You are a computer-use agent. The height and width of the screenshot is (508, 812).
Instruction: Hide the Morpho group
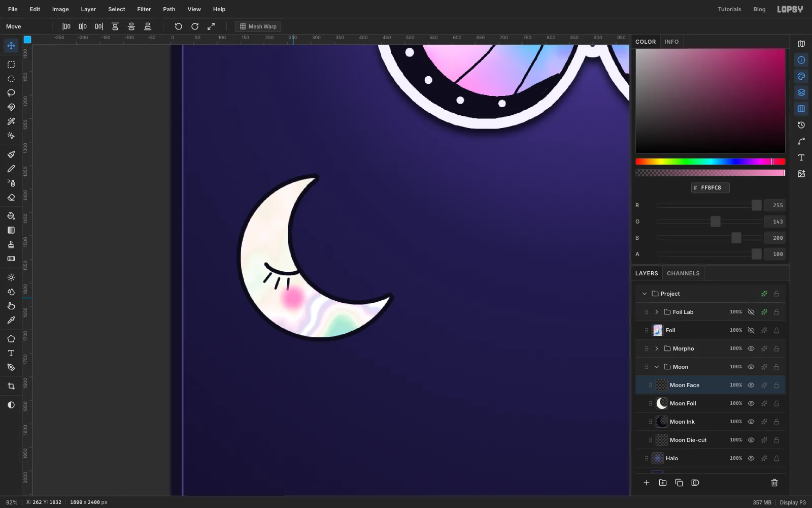point(751,348)
